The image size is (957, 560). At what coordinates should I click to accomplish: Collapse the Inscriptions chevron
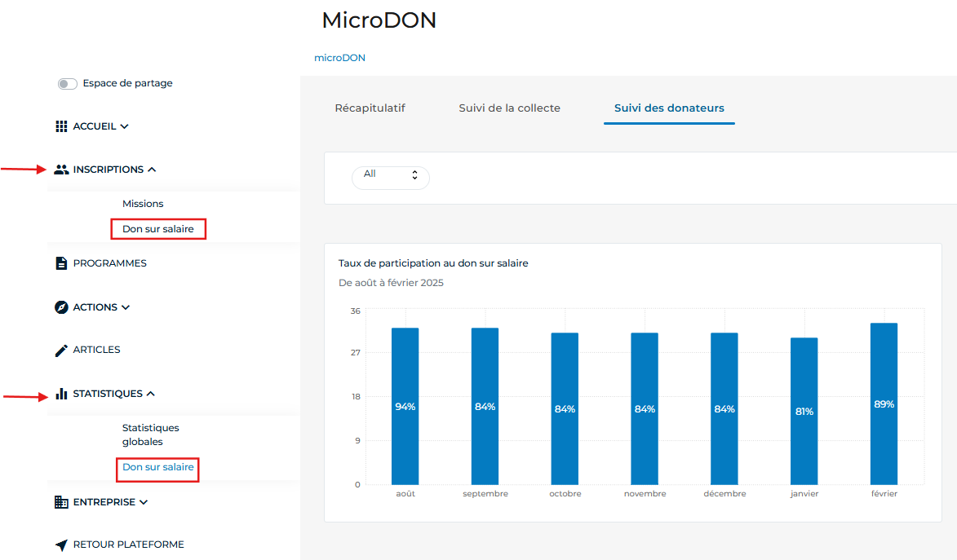point(152,170)
